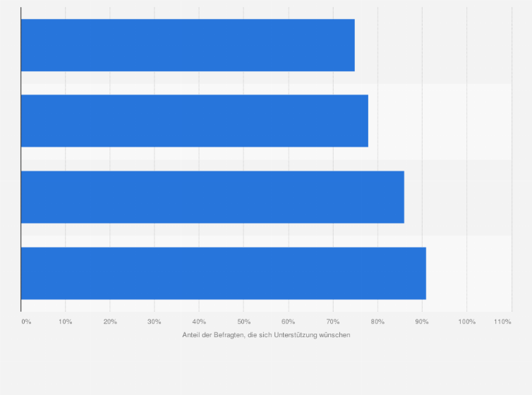Click the 50% axis tick label
Screen dimensions: 532x395
pyautogui.click(x=243, y=322)
